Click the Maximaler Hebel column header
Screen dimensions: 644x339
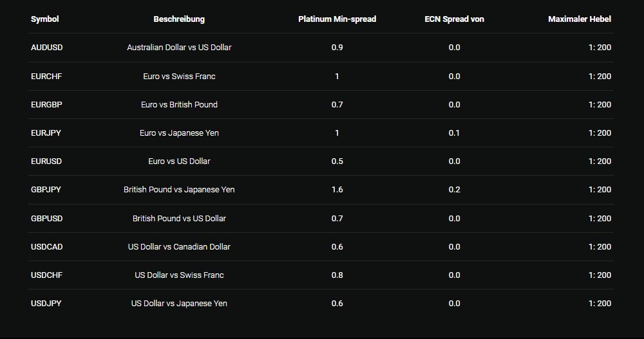580,19
